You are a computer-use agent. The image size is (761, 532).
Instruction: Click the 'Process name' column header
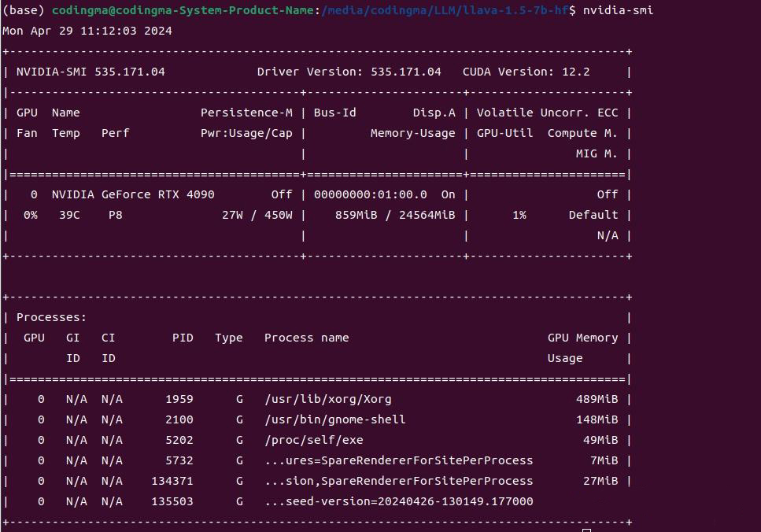click(307, 338)
